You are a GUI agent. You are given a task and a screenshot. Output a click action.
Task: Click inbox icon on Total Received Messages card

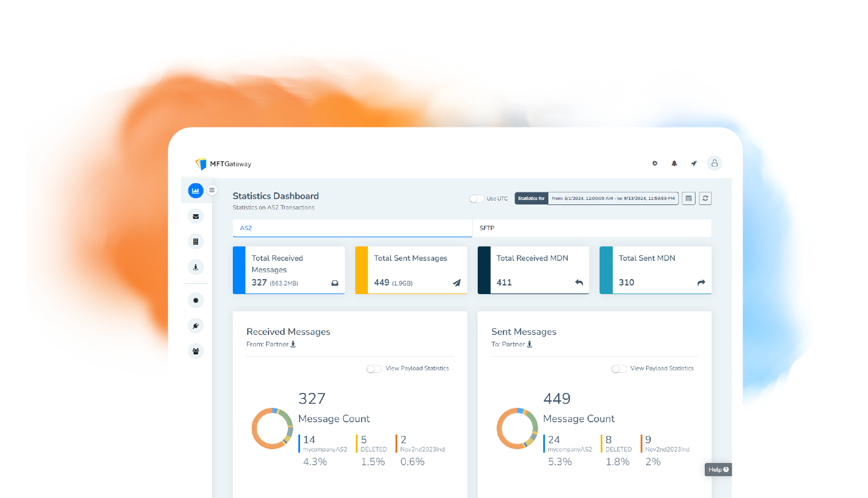pos(335,283)
